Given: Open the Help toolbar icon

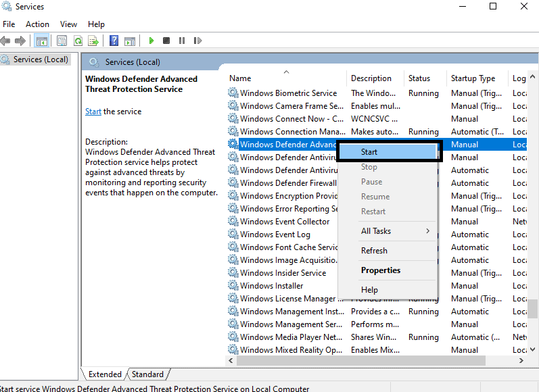Looking at the screenshot, I should pyautogui.click(x=114, y=41).
